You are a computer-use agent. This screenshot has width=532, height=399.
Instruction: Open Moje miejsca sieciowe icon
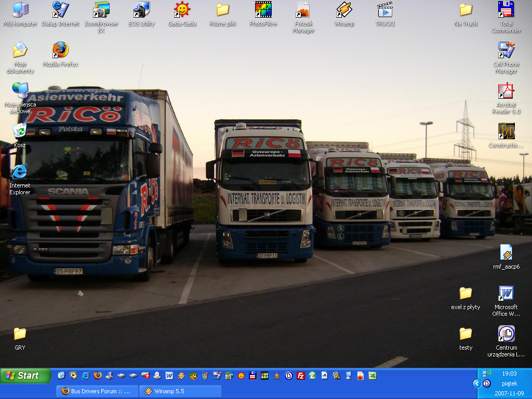20,98
